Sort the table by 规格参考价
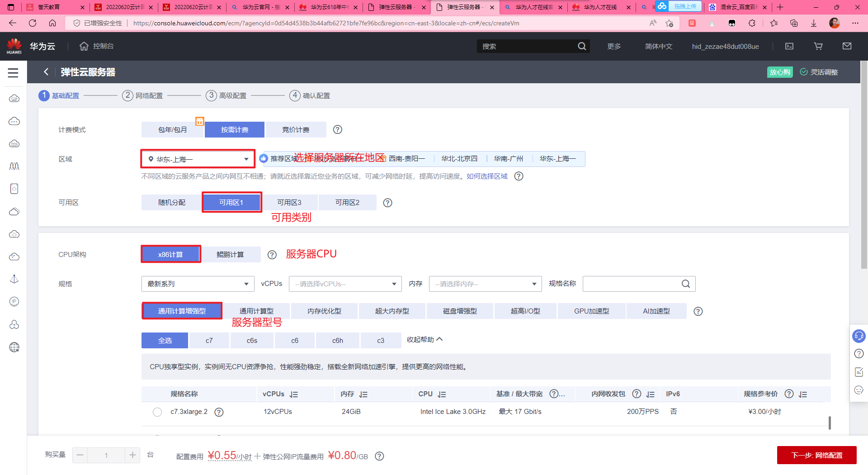Screen dimensions: 868x475 click(x=803, y=394)
